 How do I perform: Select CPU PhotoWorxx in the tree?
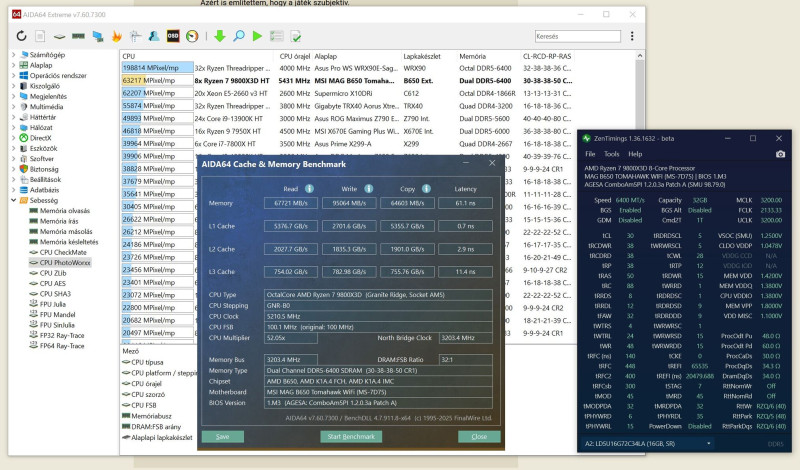coord(64,262)
